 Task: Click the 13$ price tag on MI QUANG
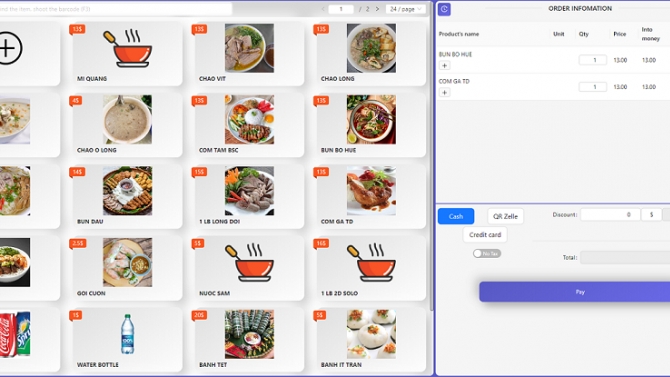(x=77, y=29)
